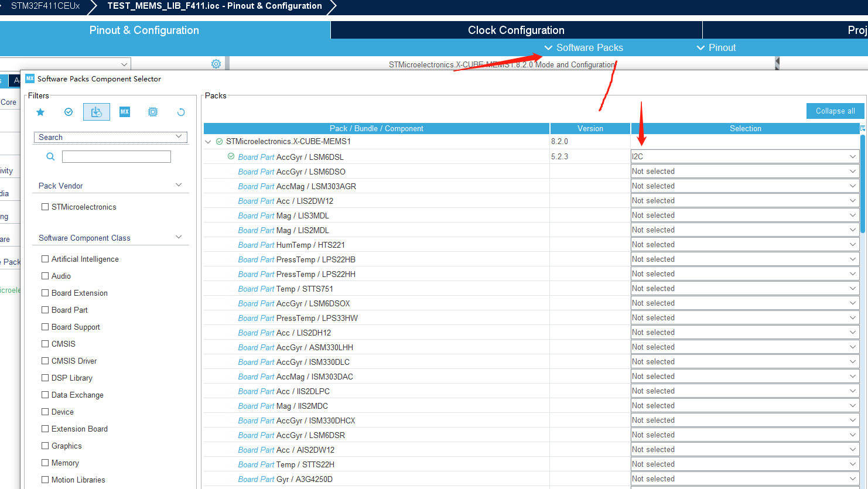
Task: Enable the Artificial Intelligence class filter
Action: 45,259
